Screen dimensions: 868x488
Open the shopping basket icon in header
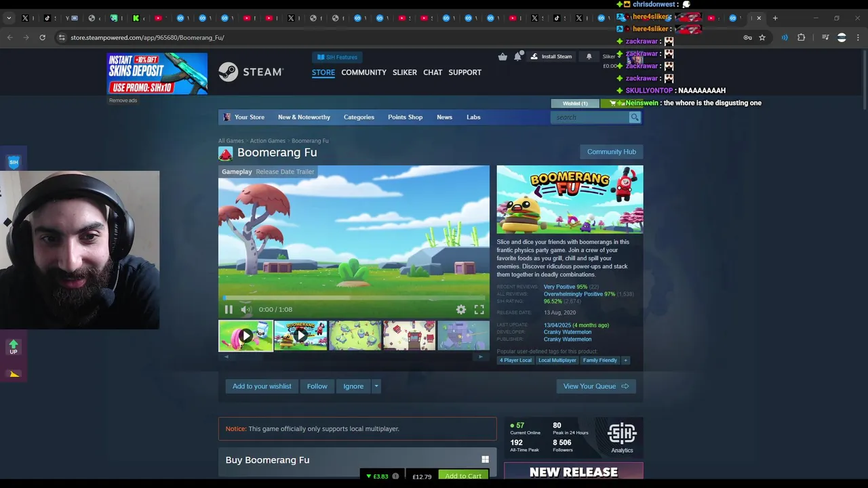point(502,57)
